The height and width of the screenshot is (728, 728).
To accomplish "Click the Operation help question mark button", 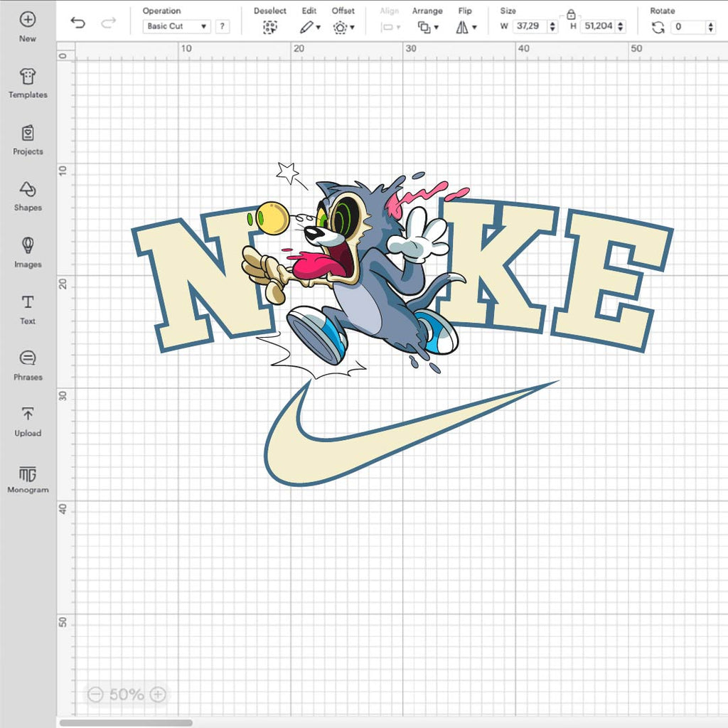I will click(x=223, y=27).
